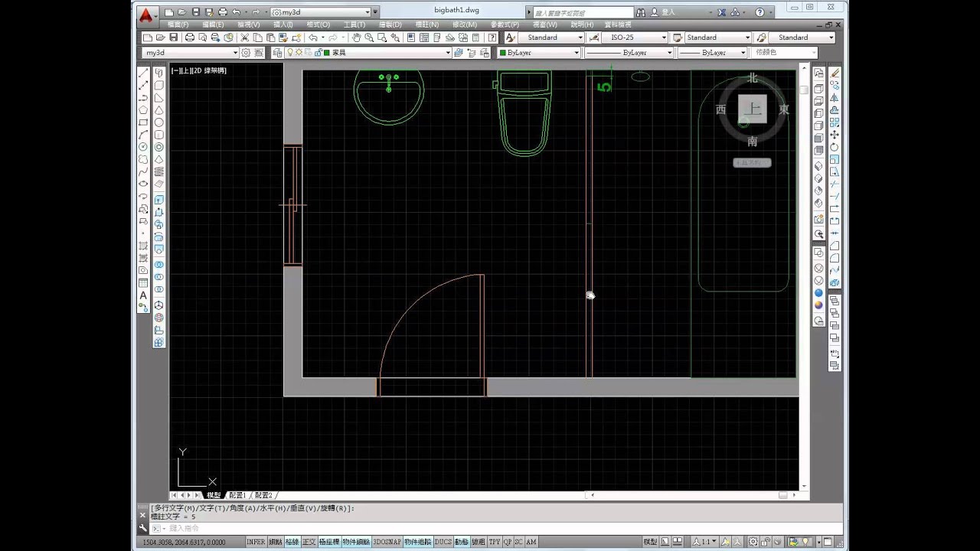Select the Circle draw tool
This screenshot has width=980, height=551.
click(143, 147)
